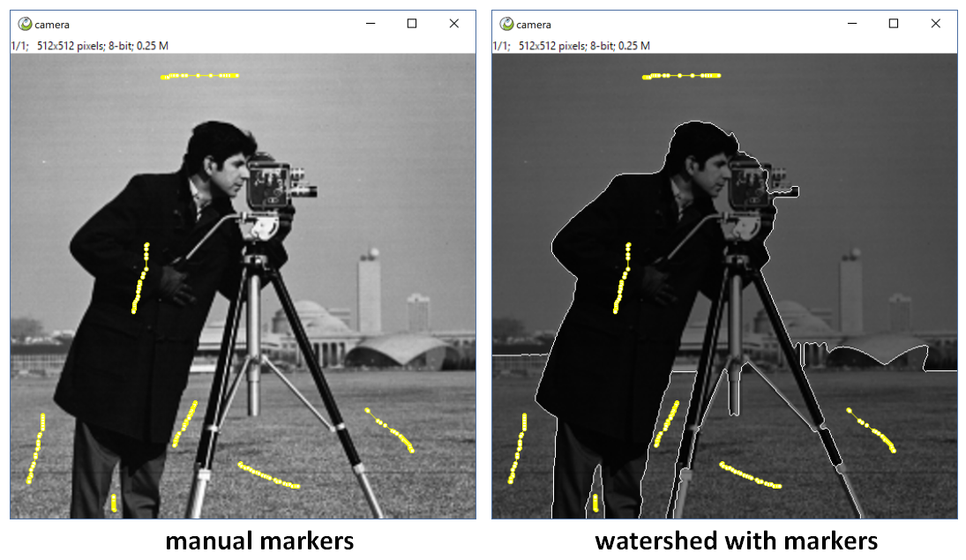
Task: Click the ImageJ icon in right camera window
Action: click(506, 24)
